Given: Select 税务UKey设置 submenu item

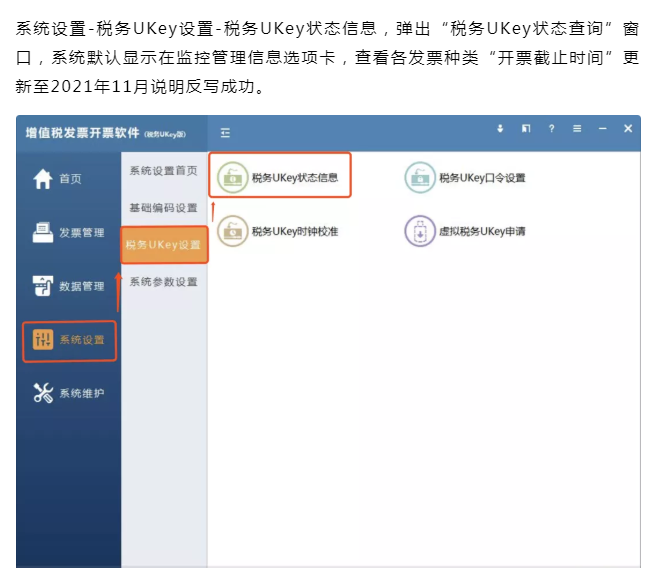Looking at the screenshot, I should tap(163, 245).
